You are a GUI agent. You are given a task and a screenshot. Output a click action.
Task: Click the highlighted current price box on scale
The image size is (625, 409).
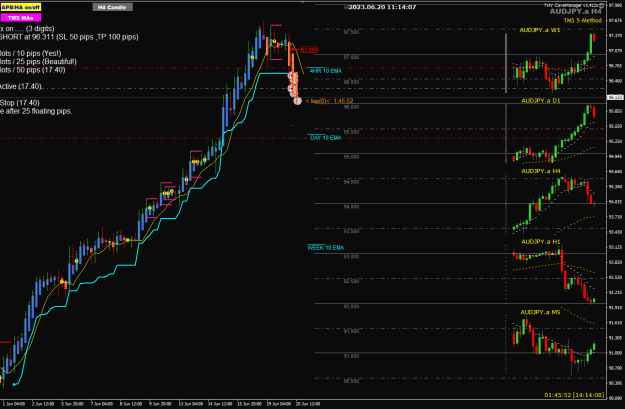point(615,97)
